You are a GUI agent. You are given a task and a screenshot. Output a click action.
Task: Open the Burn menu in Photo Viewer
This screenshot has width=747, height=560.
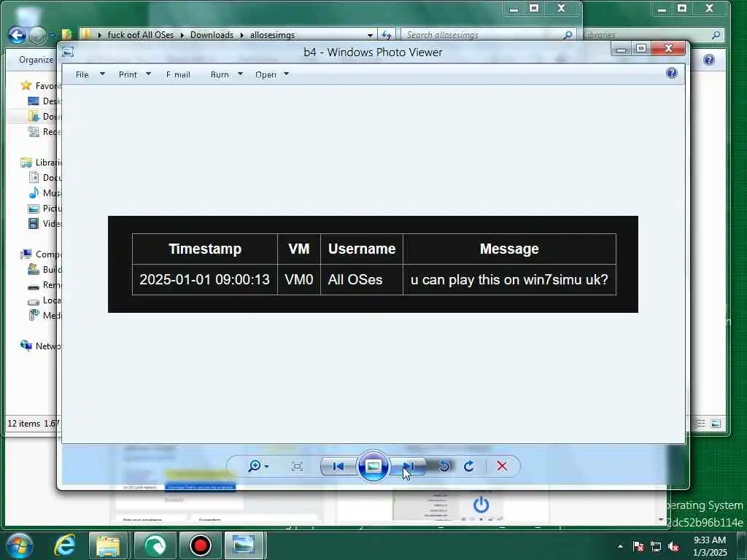point(220,74)
